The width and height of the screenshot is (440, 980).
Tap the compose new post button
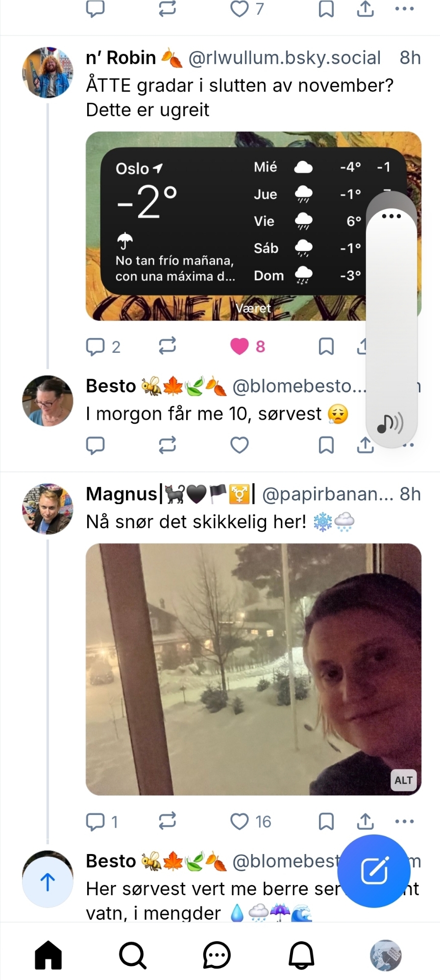click(374, 871)
